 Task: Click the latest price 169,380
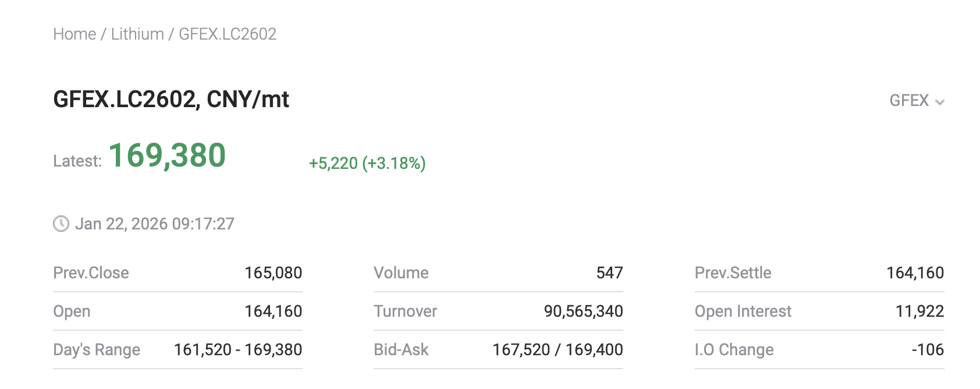pyautogui.click(x=168, y=156)
